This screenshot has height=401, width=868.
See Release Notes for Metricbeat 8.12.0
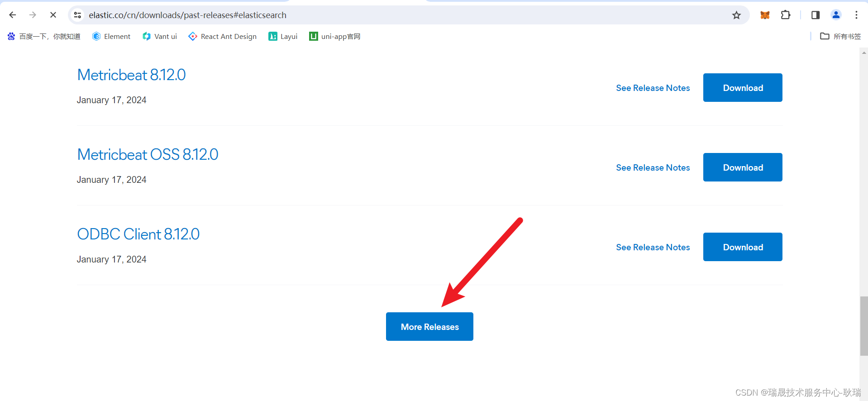[653, 88]
